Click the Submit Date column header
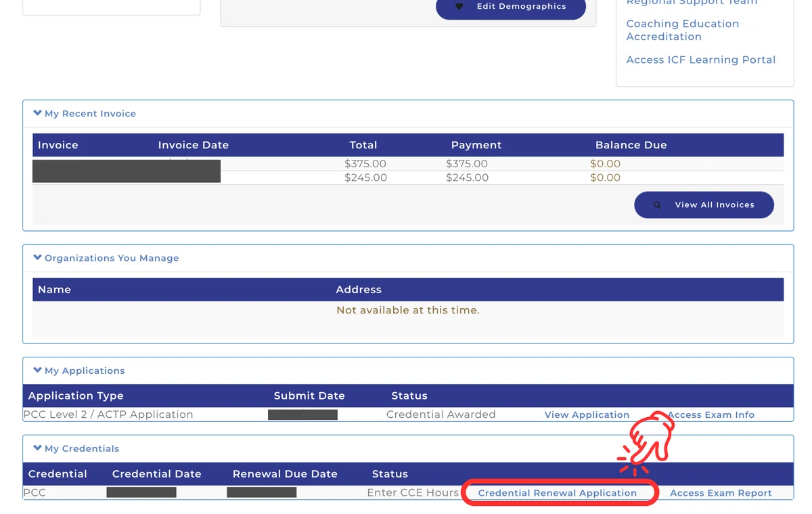 (x=309, y=395)
